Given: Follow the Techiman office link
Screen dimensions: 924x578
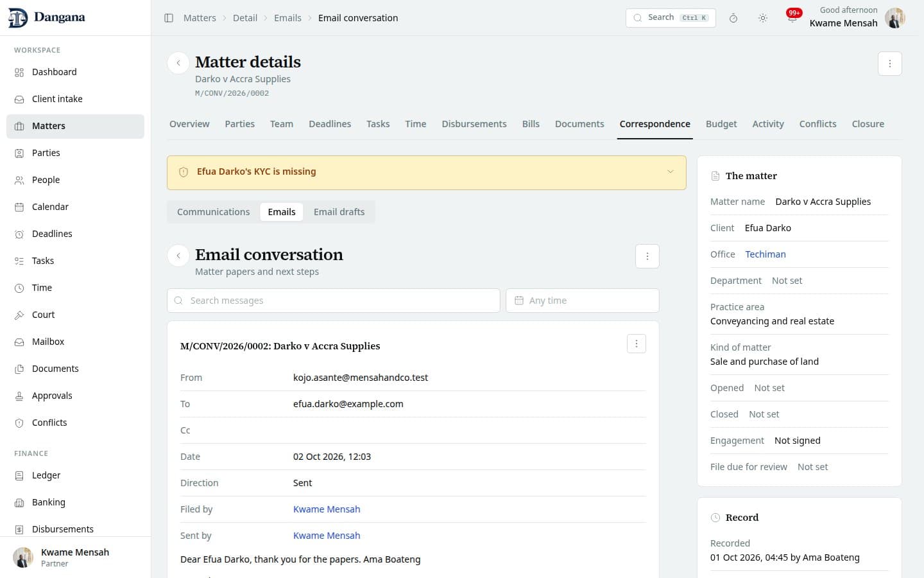Looking at the screenshot, I should 766,254.
